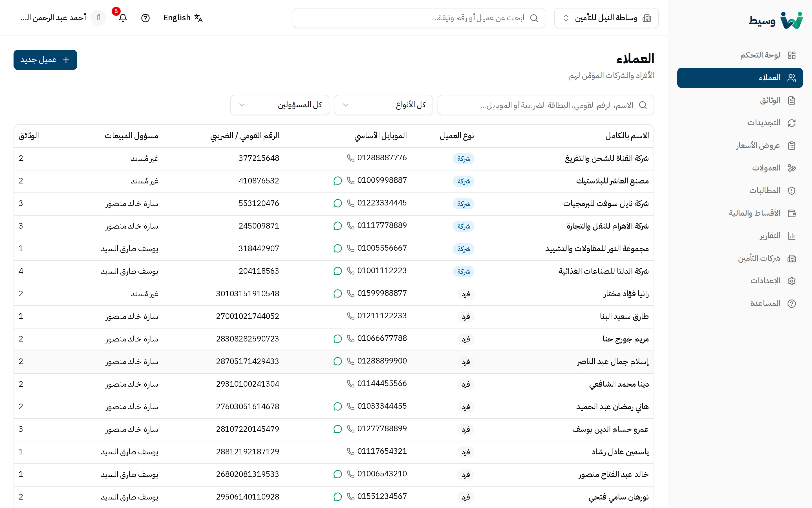This screenshot has width=812, height=508.
Task: Go to لوحة التحكم in sidebar
Action: point(740,55)
